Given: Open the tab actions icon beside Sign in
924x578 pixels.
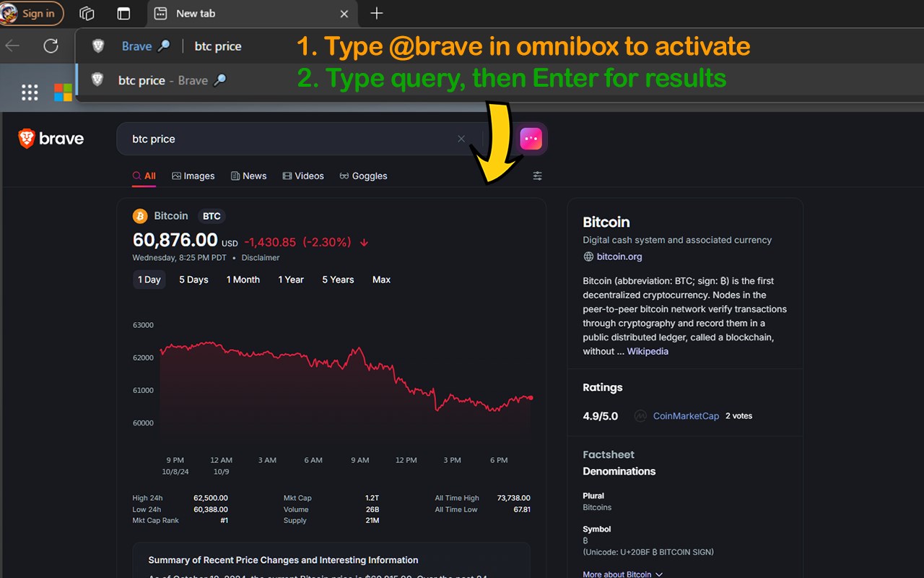Looking at the screenshot, I should pos(87,14).
